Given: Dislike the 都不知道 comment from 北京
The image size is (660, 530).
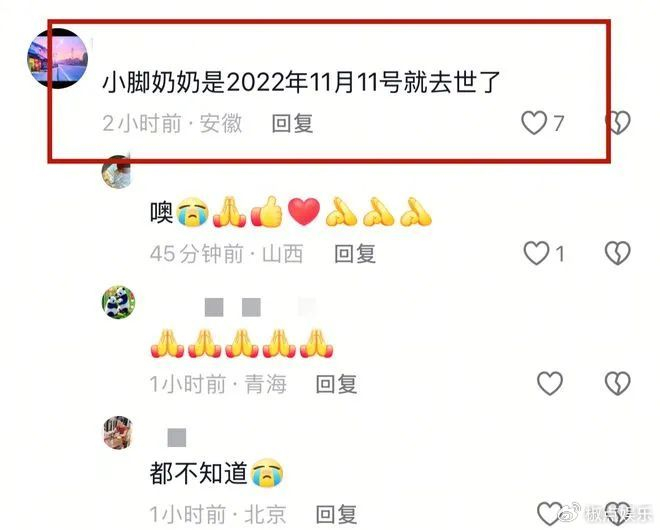Looking at the screenshot, I should tap(617, 514).
